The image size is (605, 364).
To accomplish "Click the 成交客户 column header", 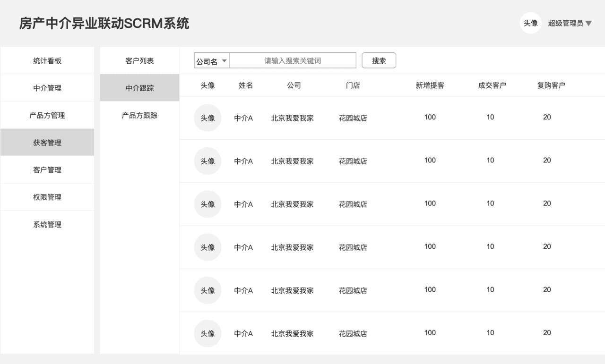I will 492,85.
